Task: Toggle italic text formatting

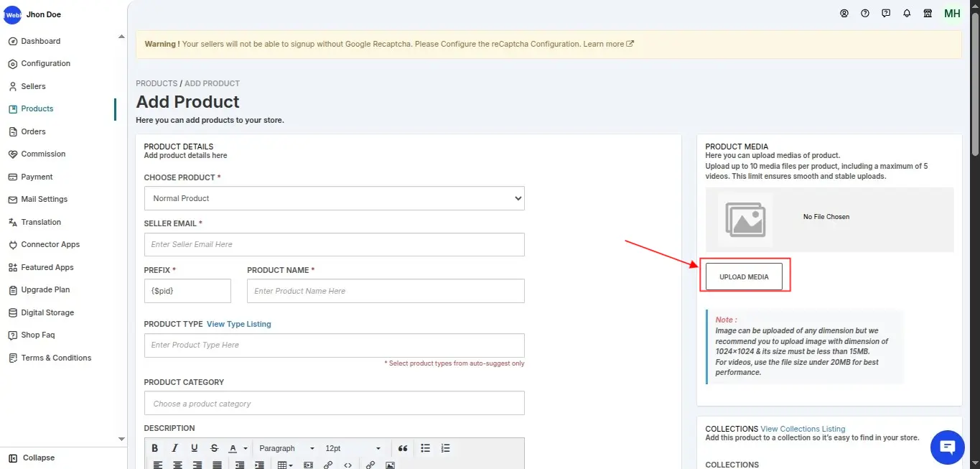Action: [x=174, y=448]
